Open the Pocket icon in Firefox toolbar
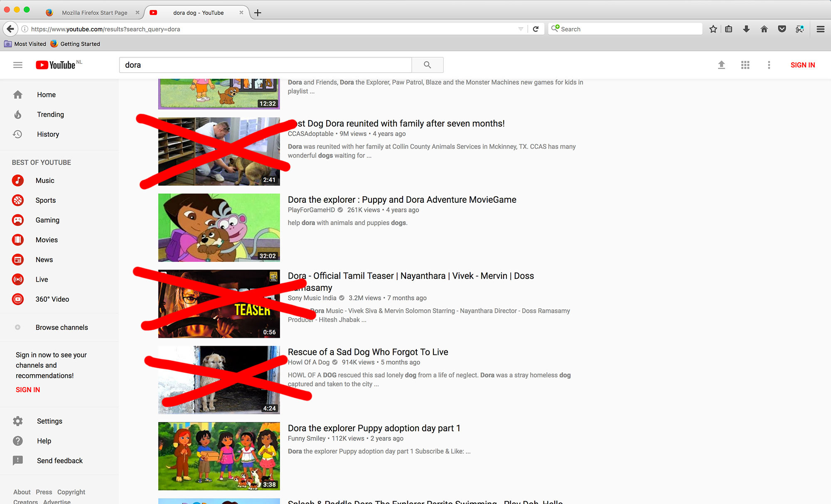The image size is (831, 504). (x=782, y=29)
